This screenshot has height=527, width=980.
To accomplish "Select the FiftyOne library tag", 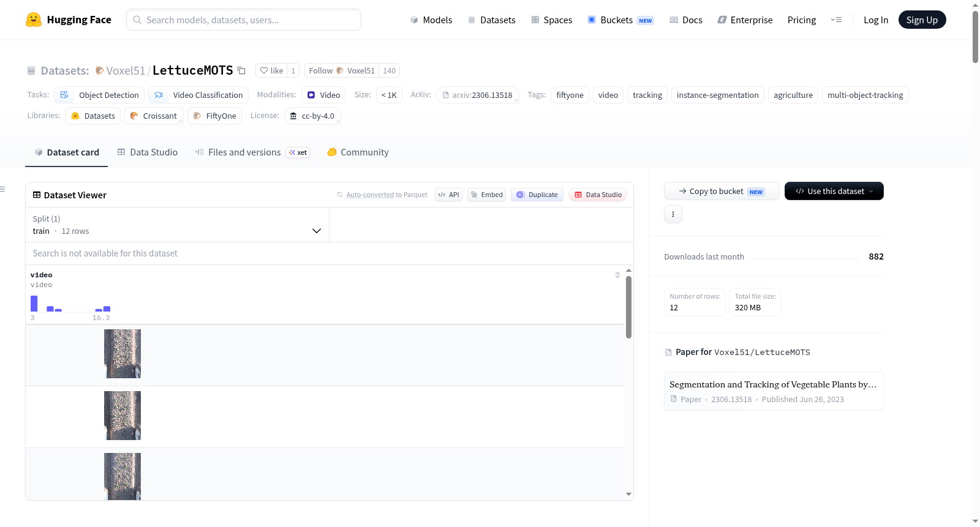I will (214, 116).
